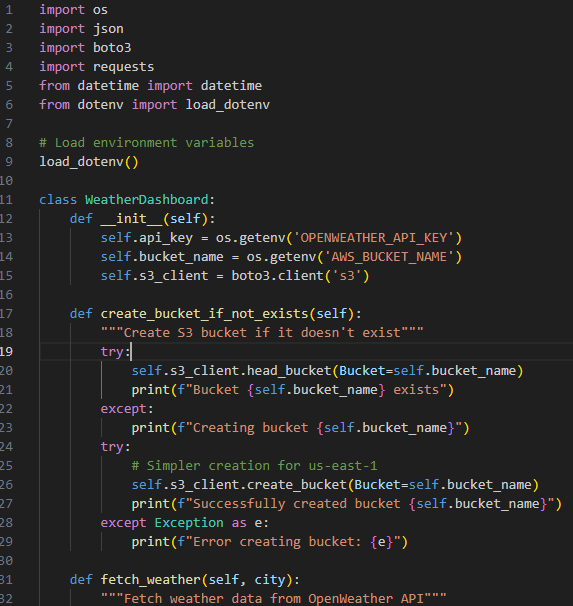
Task: Click the WeatherDashboard class name
Action: 146,199
